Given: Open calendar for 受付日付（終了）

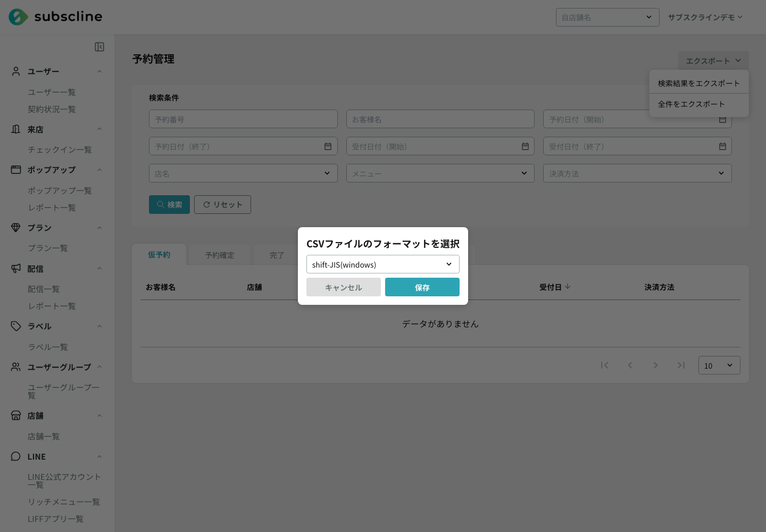Looking at the screenshot, I should [x=722, y=146].
